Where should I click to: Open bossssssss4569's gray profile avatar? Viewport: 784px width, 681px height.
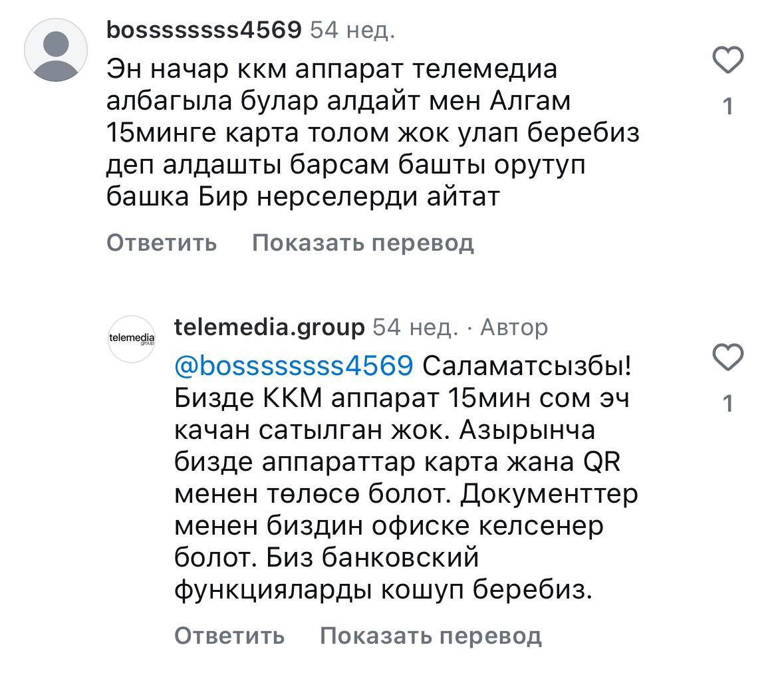click(56, 51)
